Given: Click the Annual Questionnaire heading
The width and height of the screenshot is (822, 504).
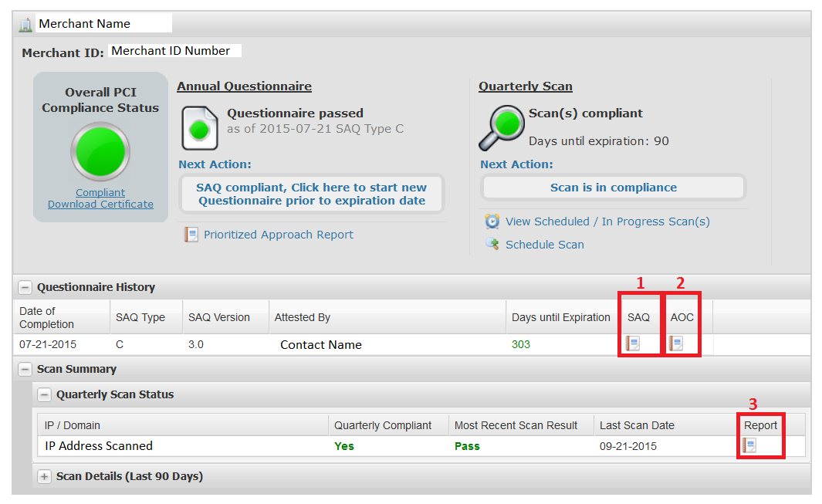Looking at the screenshot, I should pos(245,86).
